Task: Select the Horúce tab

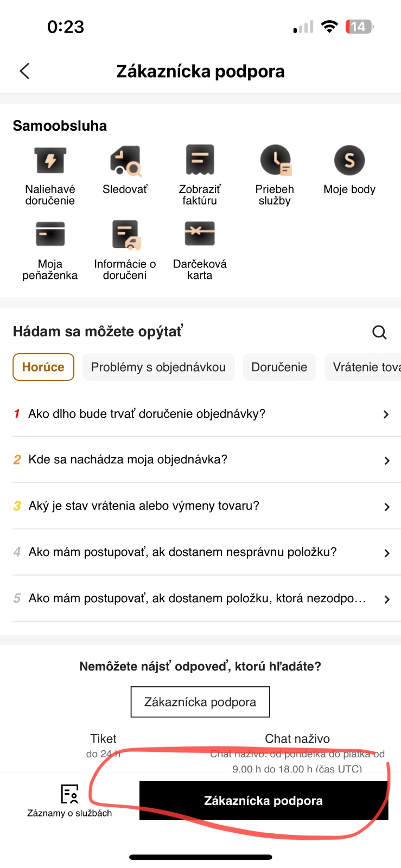Action: (43, 367)
